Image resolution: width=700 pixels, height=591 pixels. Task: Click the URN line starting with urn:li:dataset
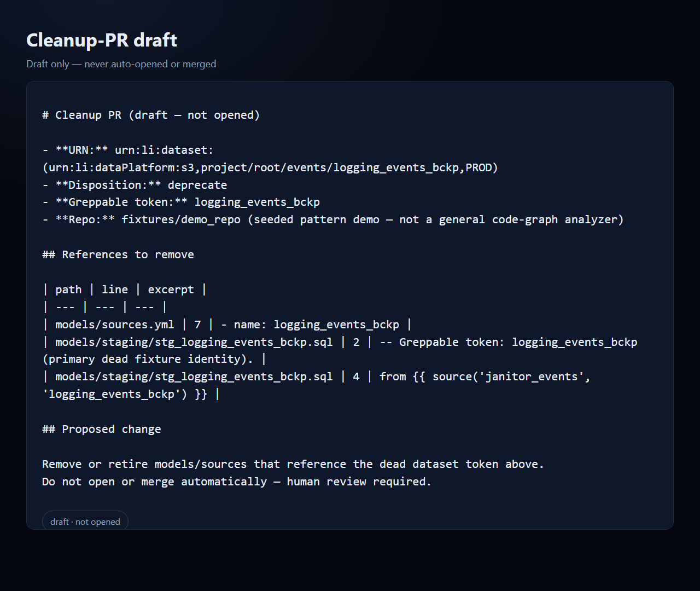click(128, 150)
